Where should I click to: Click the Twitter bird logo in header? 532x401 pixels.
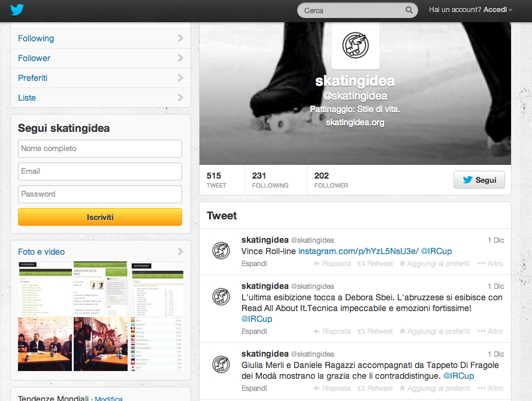pos(17,10)
